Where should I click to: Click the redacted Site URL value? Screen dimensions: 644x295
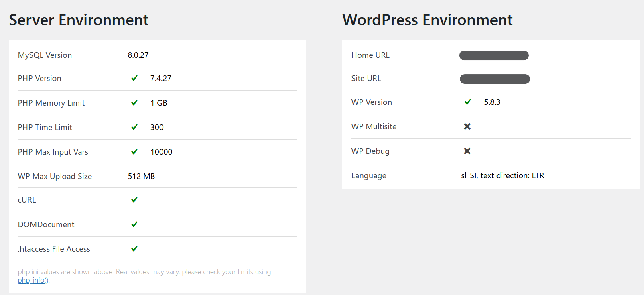coord(495,79)
